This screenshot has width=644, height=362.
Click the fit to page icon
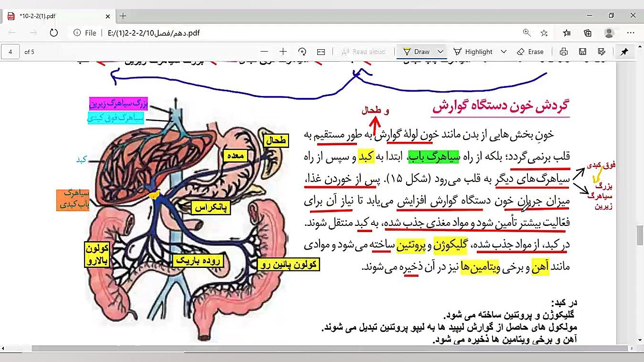point(321,52)
